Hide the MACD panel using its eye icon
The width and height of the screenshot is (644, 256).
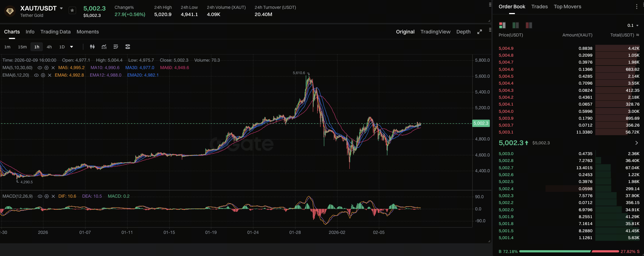40,196
